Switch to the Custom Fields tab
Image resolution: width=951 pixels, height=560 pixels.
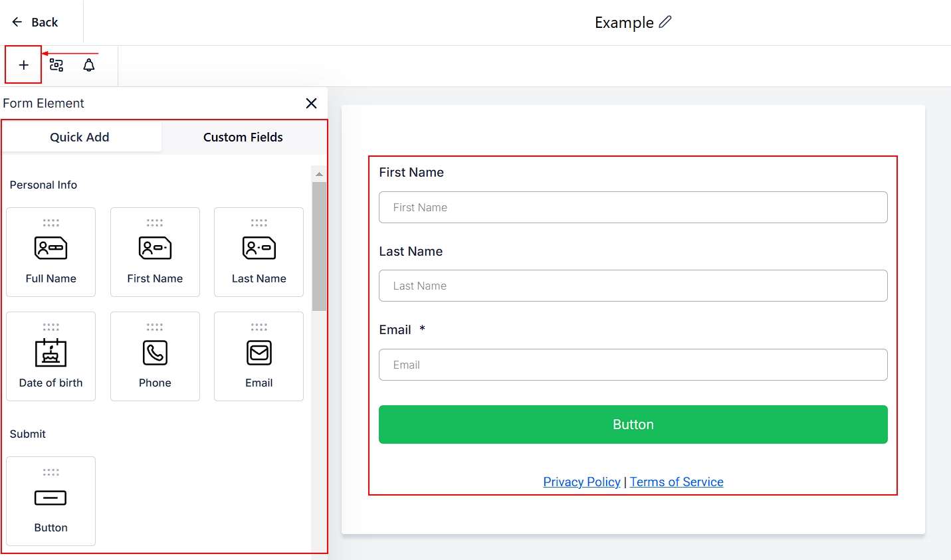coord(243,137)
